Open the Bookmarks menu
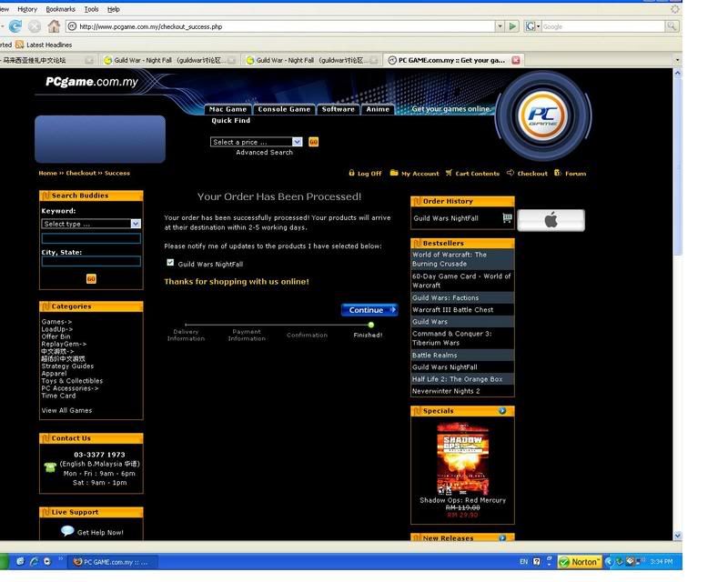This screenshot has width=728, height=582. pos(60,9)
